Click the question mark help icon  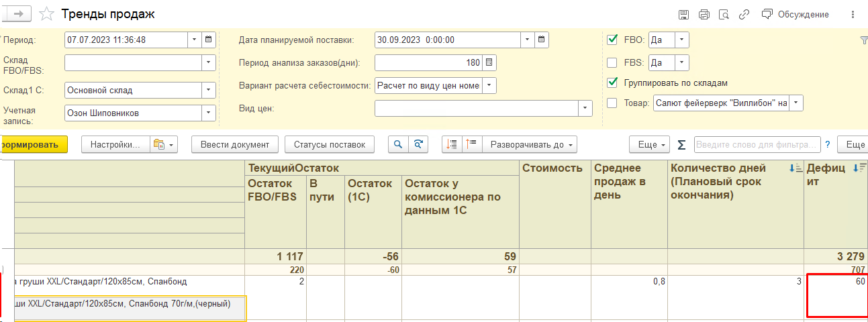pyautogui.click(x=828, y=144)
